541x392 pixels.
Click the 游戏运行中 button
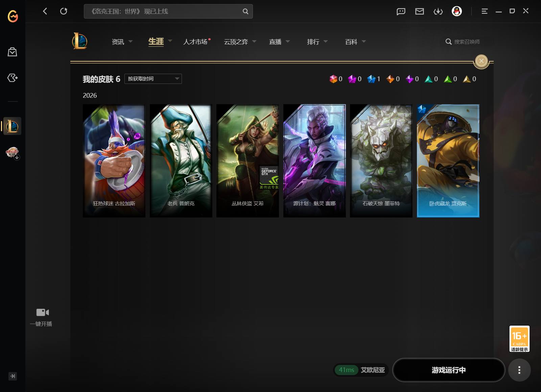click(x=449, y=370)
